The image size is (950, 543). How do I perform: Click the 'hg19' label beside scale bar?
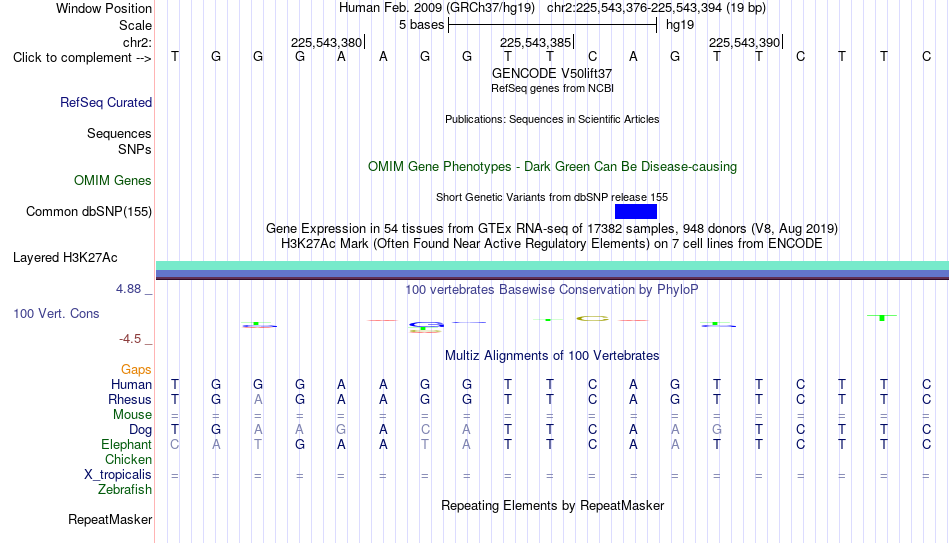[x=680, y=25]
